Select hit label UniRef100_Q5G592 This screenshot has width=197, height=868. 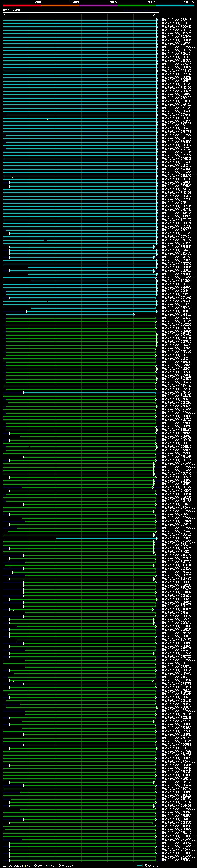[x=177, y=406]
